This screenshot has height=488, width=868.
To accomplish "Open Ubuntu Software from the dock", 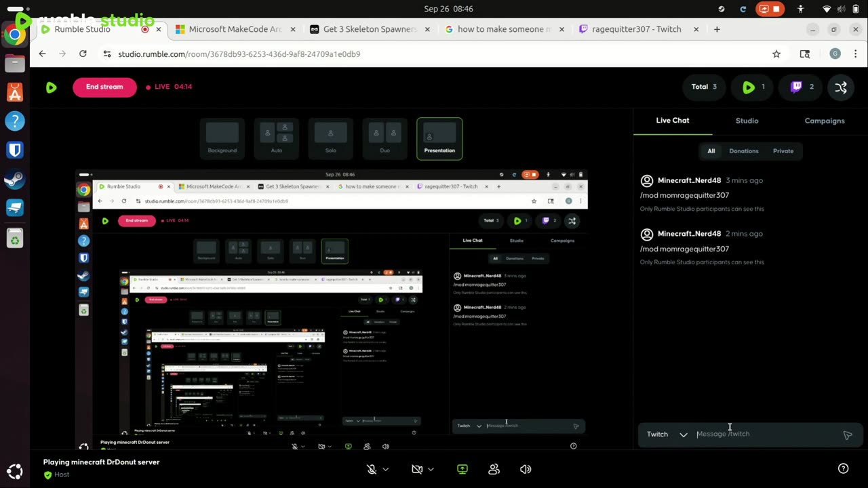I will [14, 92].
